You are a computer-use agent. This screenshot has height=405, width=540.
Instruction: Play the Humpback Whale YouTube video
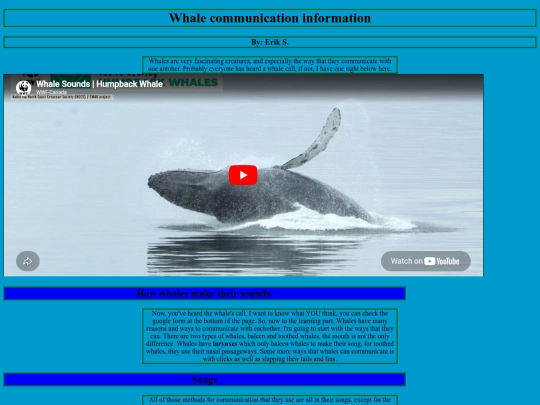pos(243,175)
